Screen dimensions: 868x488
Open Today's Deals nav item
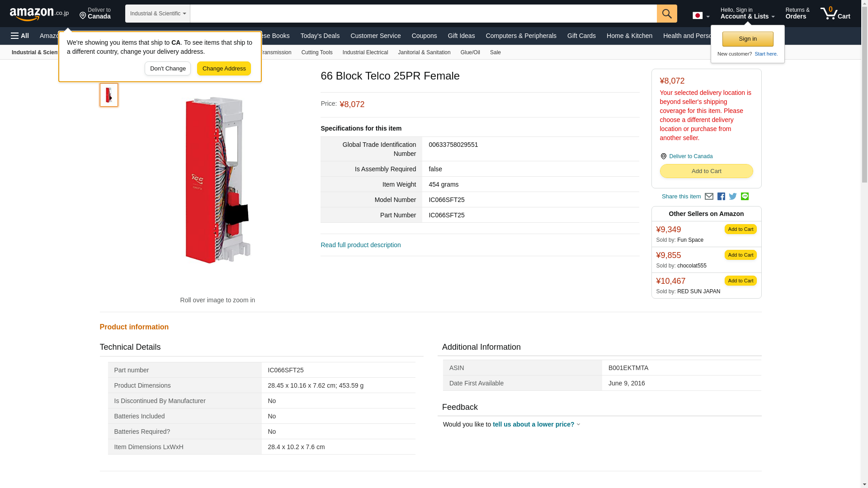pyautogui.click(x=320, y=36)
